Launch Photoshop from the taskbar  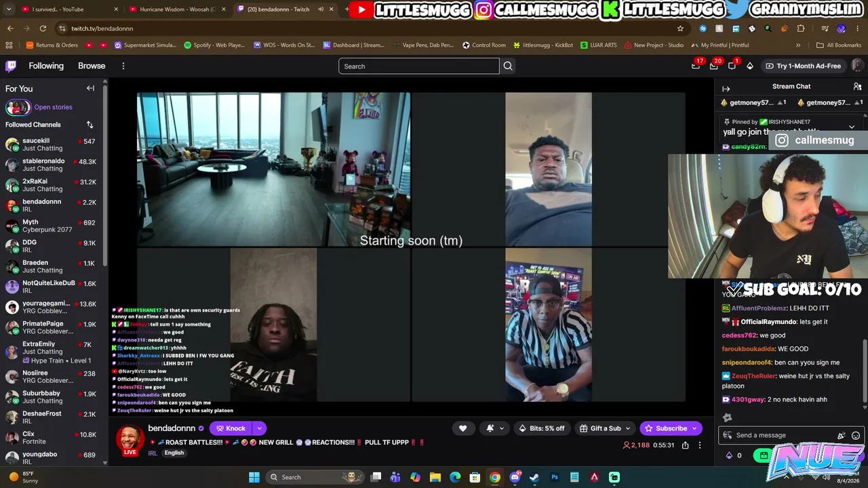pos(555,477)
